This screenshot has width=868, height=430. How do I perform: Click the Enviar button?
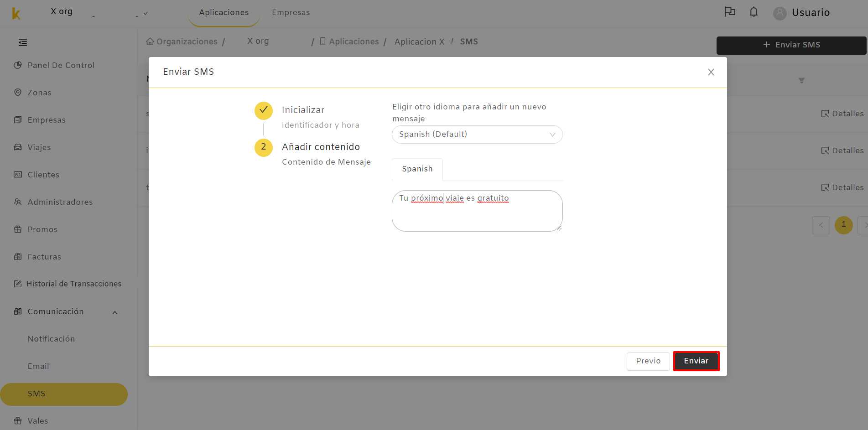click(696, 361)
